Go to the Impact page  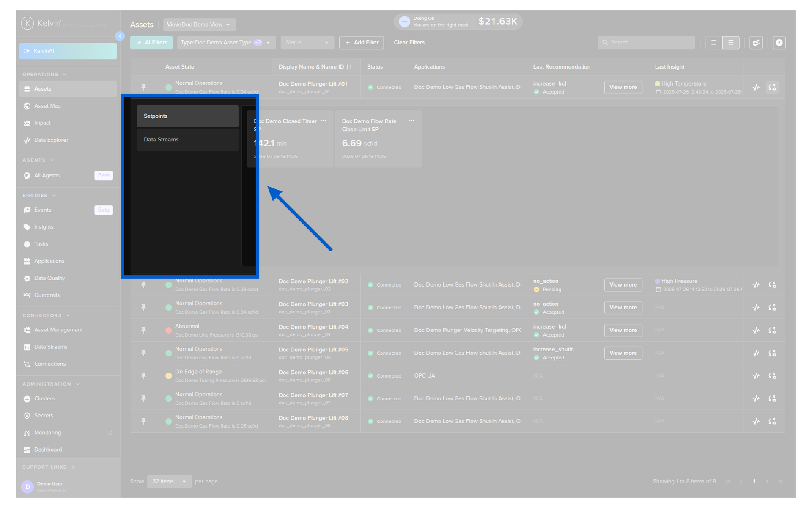[x=68, y=123]
